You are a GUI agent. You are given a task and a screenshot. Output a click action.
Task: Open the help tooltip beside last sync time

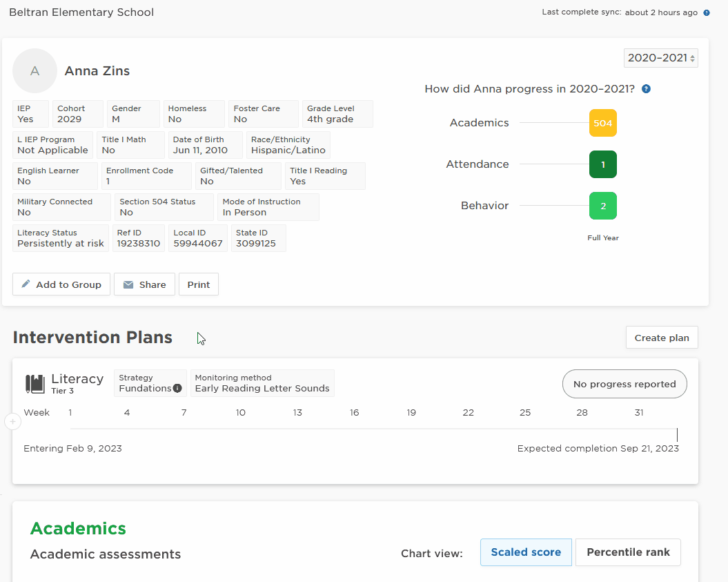point(705,12)
